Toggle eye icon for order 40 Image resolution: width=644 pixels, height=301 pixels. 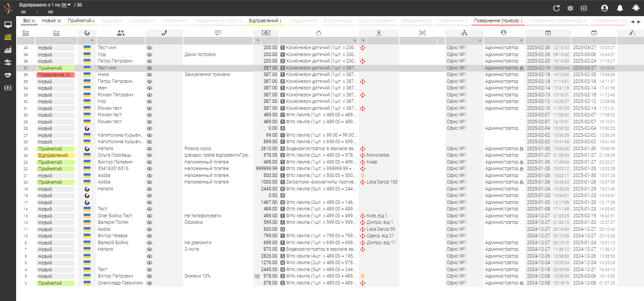coord(150,48)
